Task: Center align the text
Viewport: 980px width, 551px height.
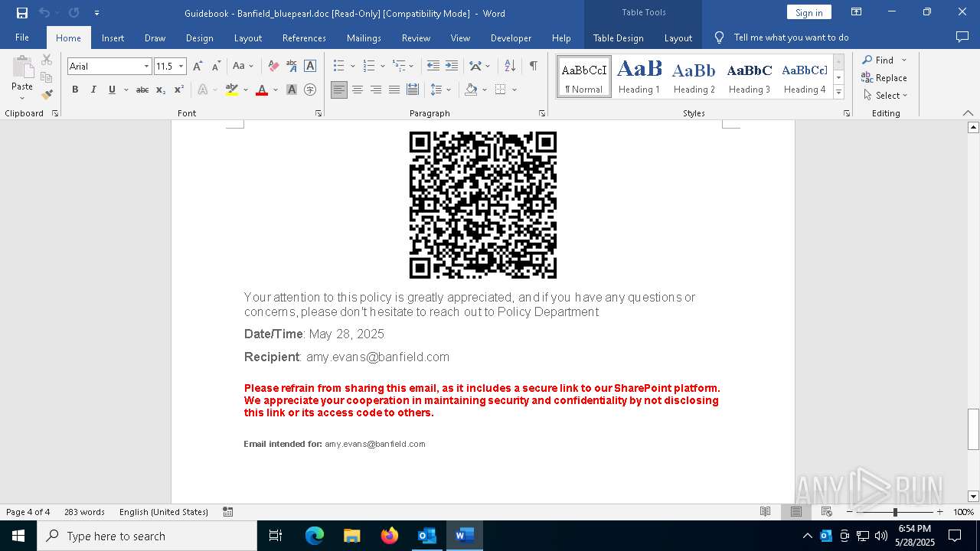Action: pos(358,90)
